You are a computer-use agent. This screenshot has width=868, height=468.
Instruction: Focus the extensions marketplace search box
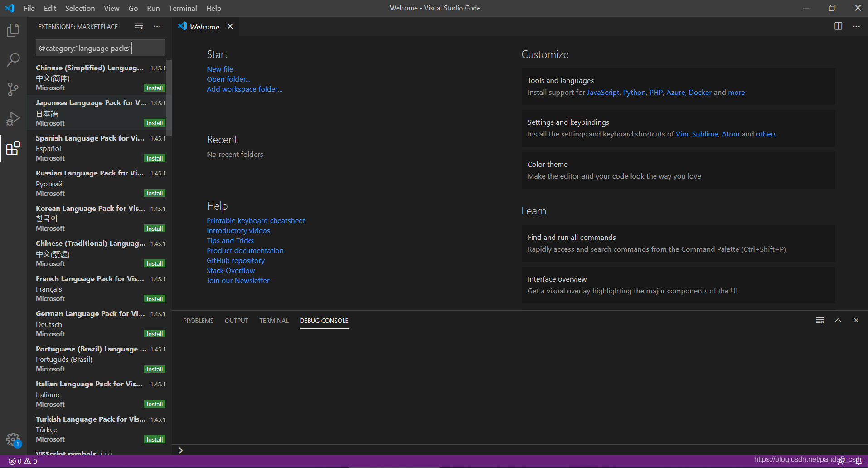100,48
